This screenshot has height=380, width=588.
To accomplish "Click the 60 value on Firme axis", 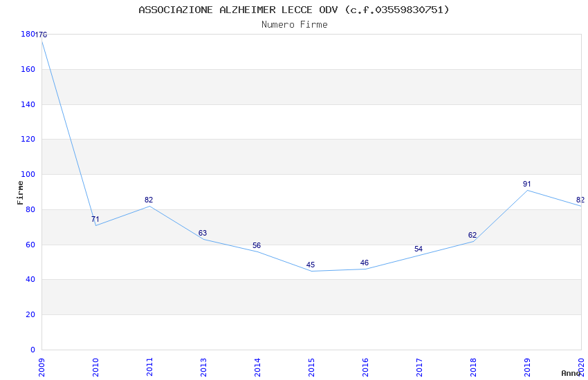I will click(x=30, y=245).
